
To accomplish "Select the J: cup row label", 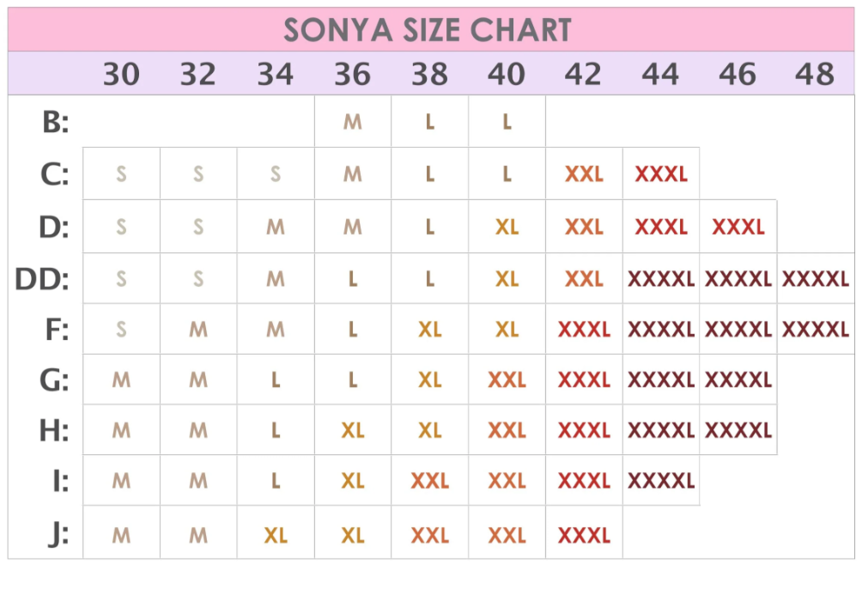I will click(58, 535).
